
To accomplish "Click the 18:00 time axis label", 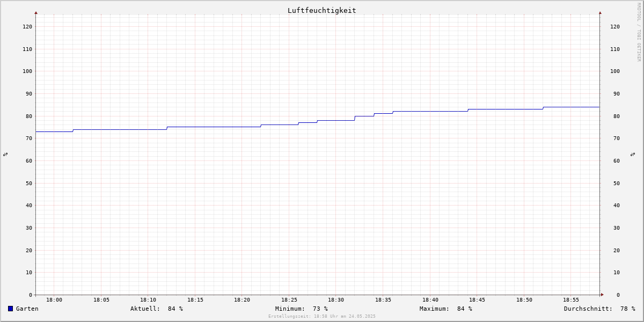I will 54,300.
